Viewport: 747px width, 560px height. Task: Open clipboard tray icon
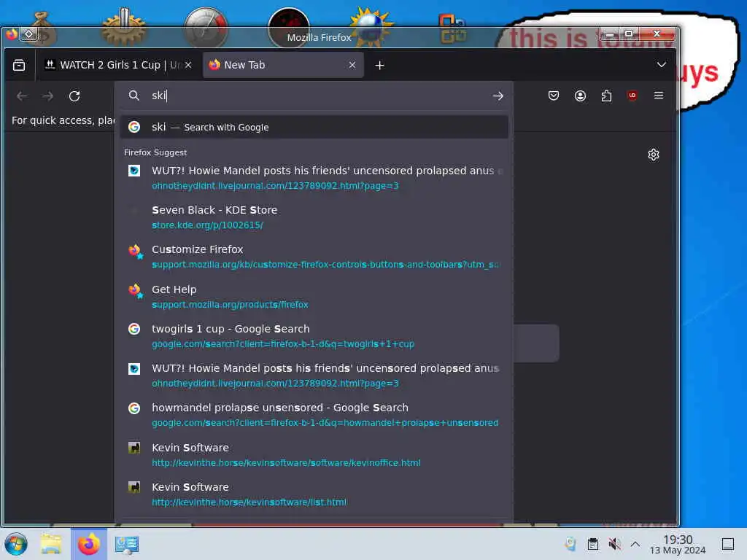click(592, 544)
